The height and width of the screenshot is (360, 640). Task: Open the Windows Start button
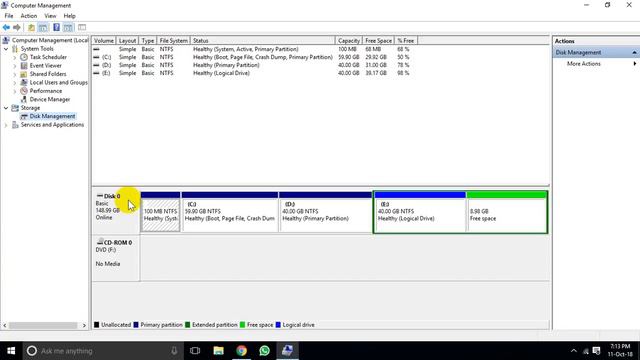(11, 351)
